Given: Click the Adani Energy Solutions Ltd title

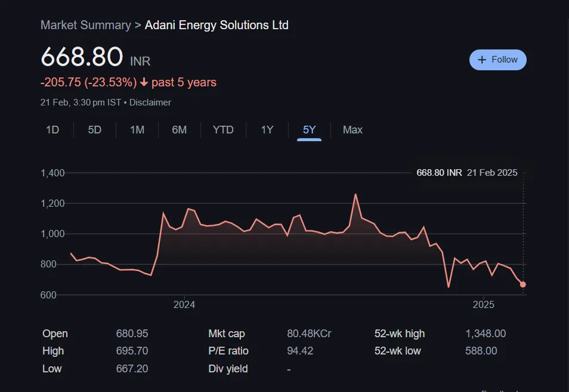Looking at the screenshot, I should (217, 25).
